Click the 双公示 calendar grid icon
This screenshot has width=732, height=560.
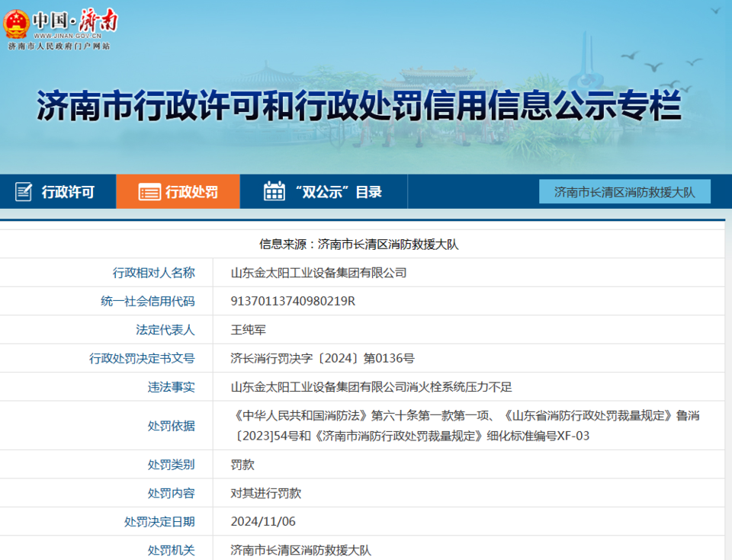click(274, 192)
